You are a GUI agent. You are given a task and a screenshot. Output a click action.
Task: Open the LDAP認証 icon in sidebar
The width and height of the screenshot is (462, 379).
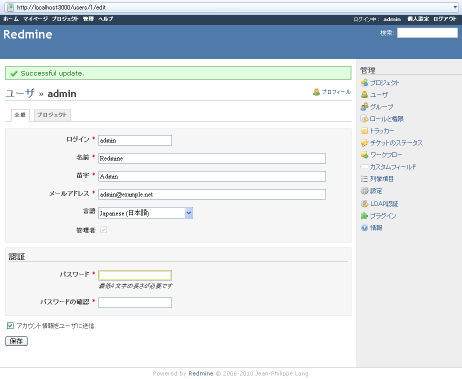point(364,204)
